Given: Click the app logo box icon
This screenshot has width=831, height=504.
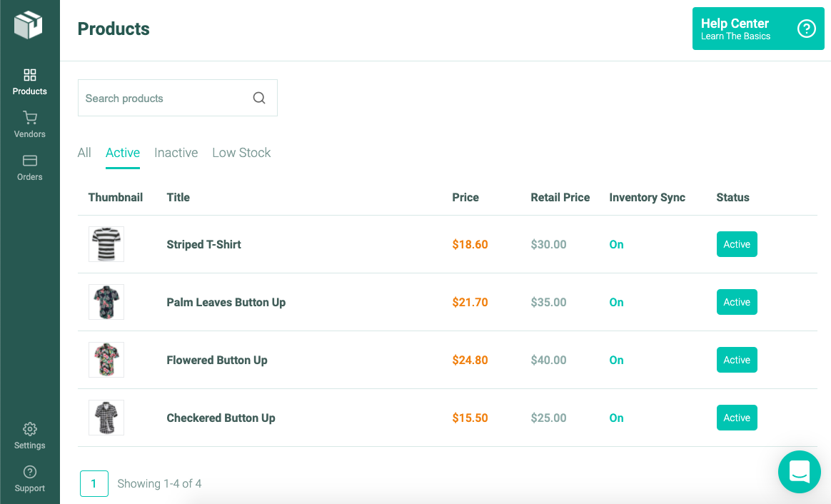Looking at the screenshot, I should tap(29, 24).
